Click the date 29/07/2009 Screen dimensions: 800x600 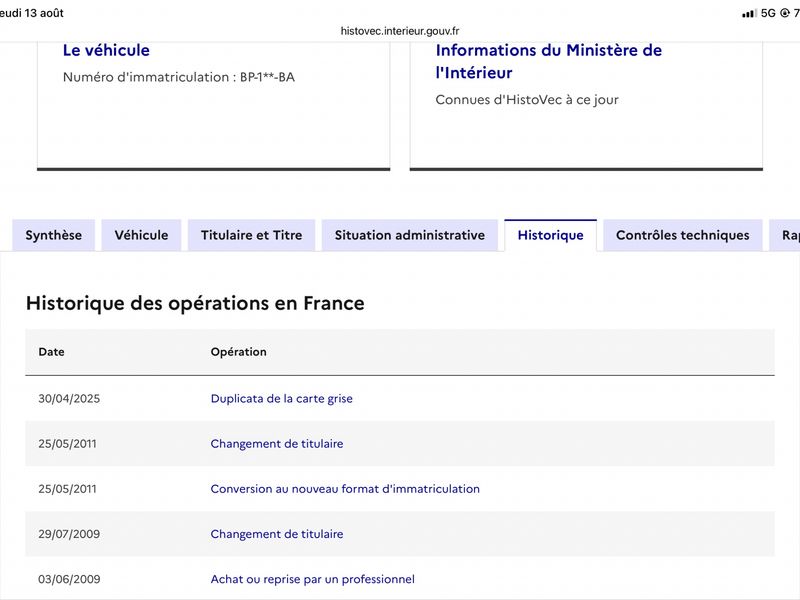(69, 534)
